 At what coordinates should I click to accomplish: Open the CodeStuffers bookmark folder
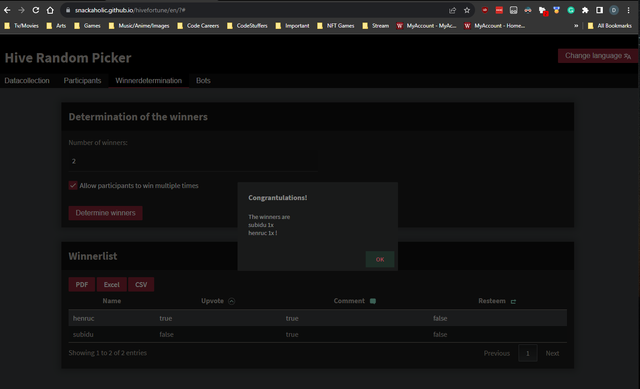[x=247, y=26]
